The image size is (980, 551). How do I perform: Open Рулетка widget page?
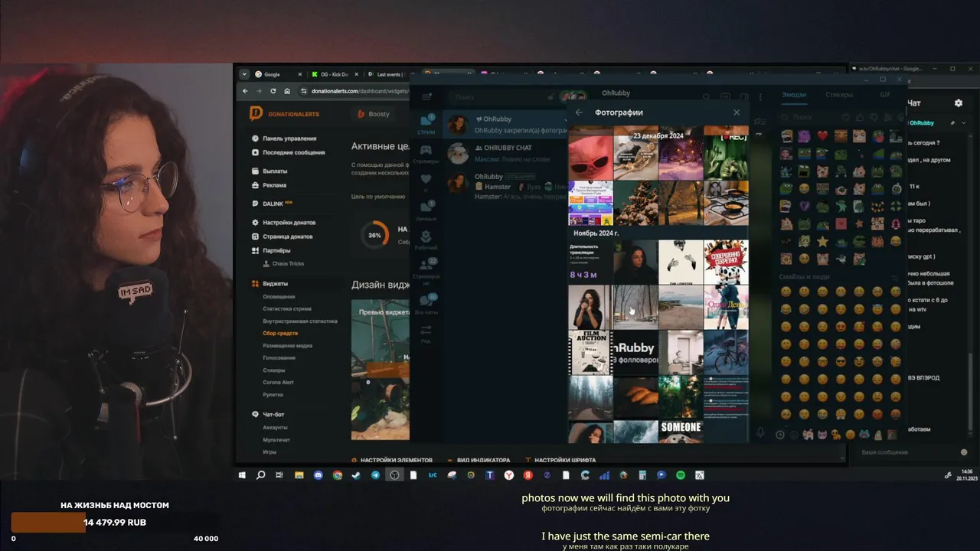pos(273,395)
